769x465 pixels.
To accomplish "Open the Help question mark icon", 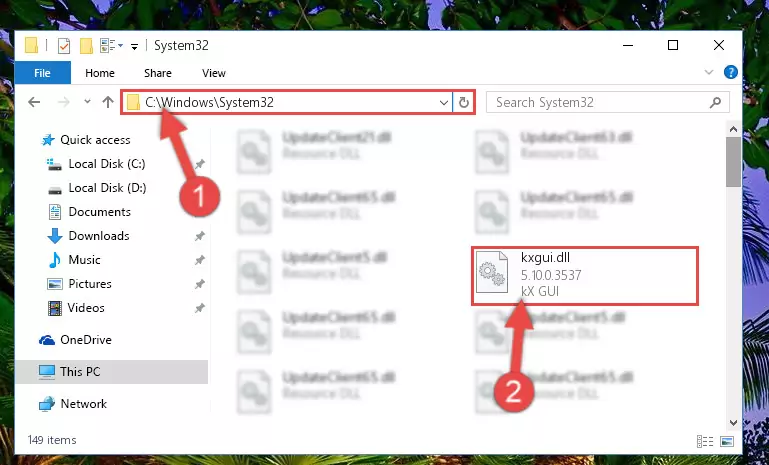I will pos(731,73).
